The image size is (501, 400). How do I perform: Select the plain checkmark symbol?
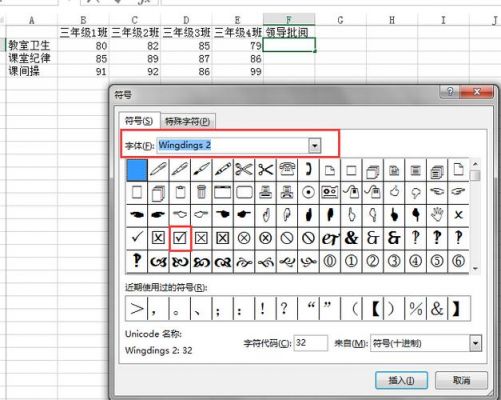(x=137, y=238)
